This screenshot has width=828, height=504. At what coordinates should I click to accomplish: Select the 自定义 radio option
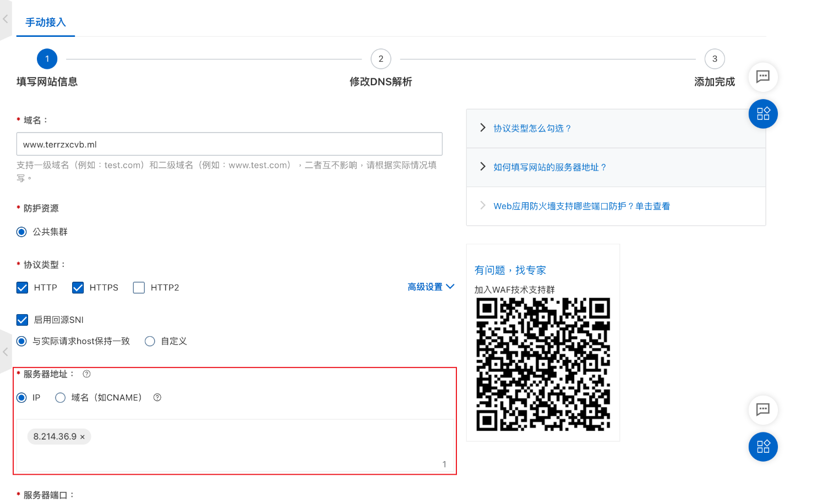click(x=150, y=341)
